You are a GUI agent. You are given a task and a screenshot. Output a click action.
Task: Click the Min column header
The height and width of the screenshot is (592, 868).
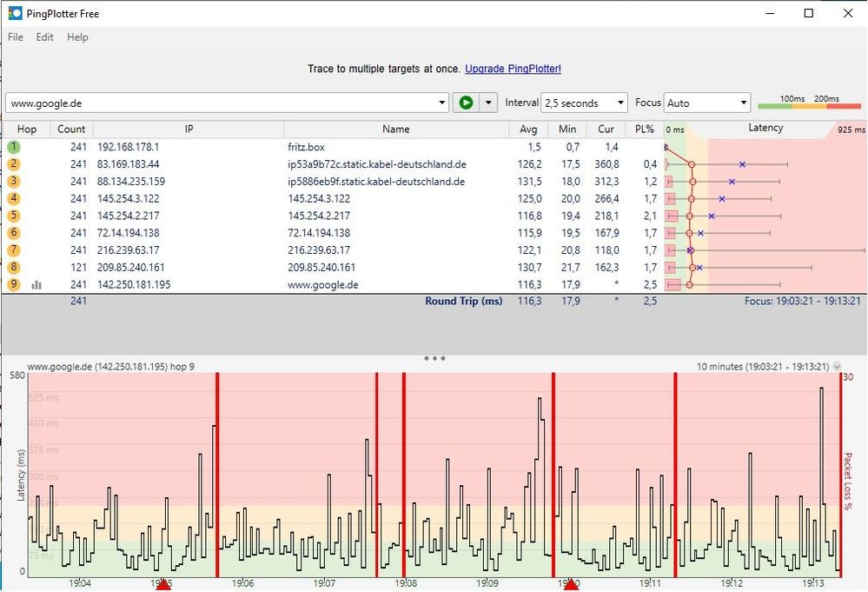(x=567, y=129)
